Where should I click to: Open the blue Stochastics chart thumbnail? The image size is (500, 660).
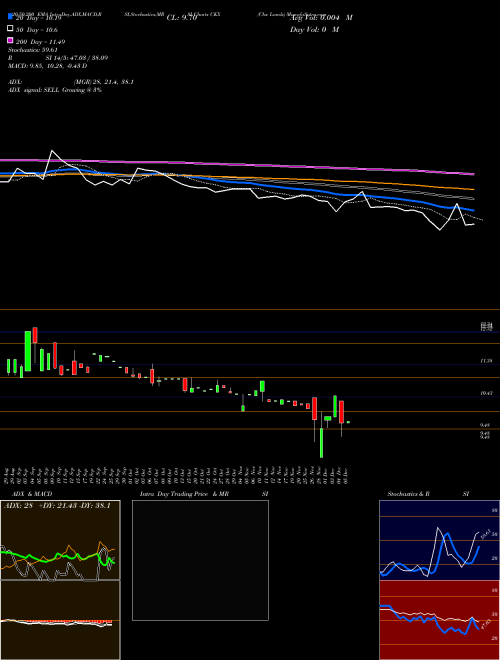coord(439,540)
